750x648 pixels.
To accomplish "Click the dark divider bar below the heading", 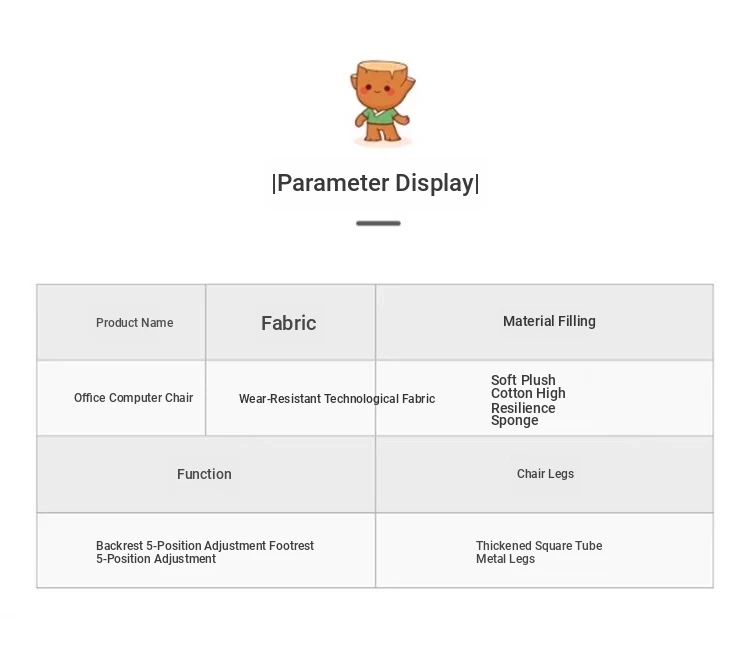I will click(x=378, y=223).
